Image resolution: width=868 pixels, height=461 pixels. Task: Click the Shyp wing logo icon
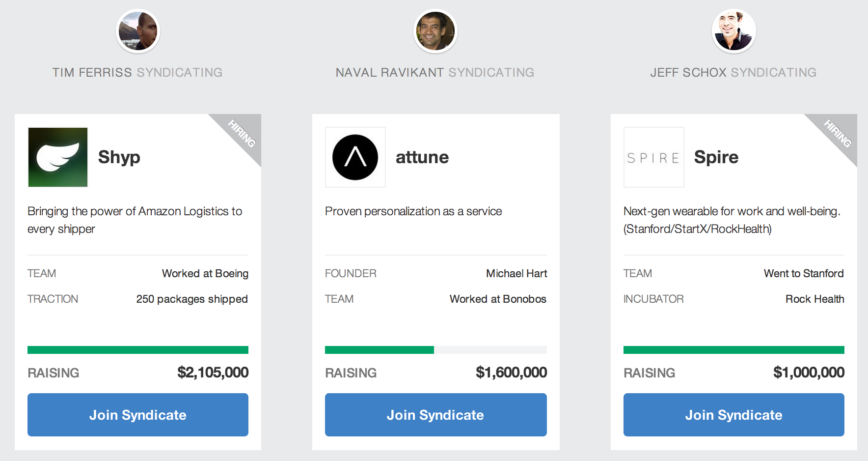[58, 157]
